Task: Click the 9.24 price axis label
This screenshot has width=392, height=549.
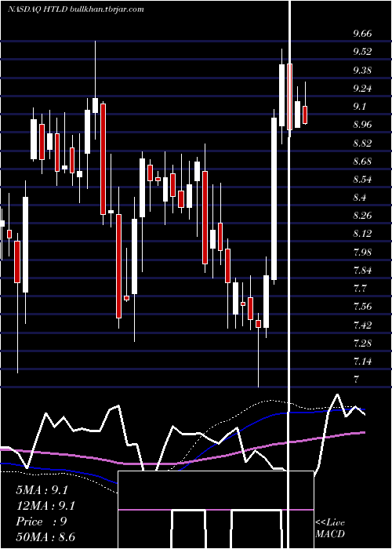Action: pos(362,88)
